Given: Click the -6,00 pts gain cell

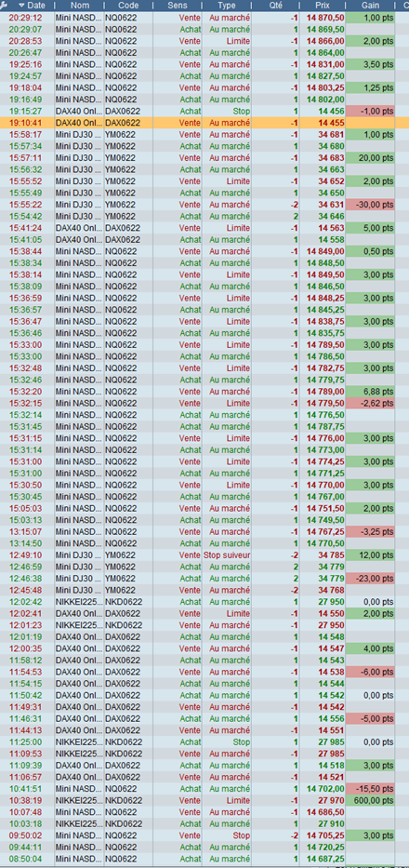Looking at the screenshot, I should (370, 672).
